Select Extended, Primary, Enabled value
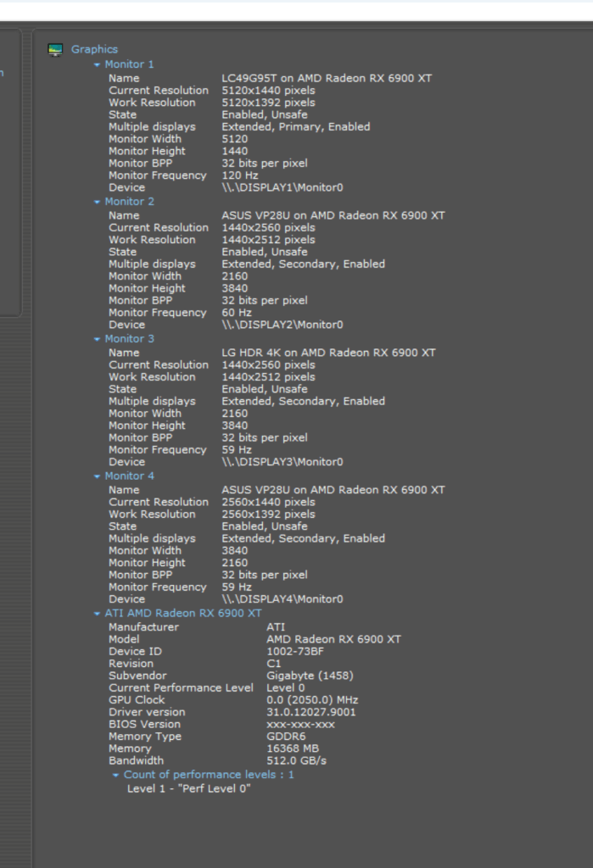The image size is (593, 868). 296,127
